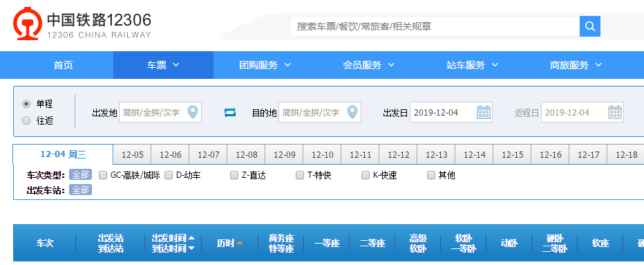
Task: Expand the 站车服务 dropdown menu
Action: (472, 65)
